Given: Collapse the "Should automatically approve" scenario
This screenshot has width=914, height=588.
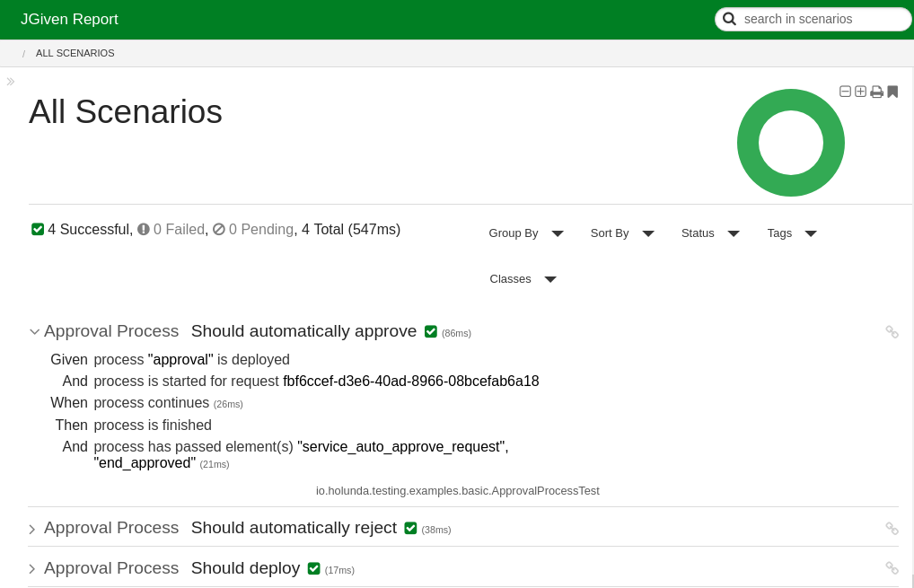Looking at the screenshot, I should coord(34,331).
